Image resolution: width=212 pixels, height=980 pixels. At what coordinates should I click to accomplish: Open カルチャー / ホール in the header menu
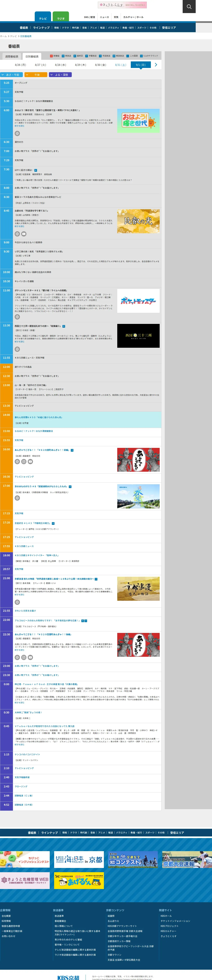coord(133,17)
